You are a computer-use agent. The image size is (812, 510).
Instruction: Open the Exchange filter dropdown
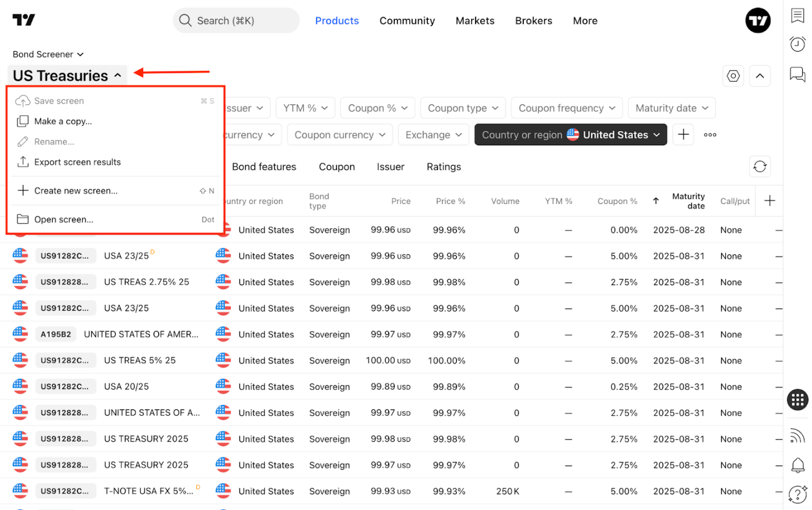tap(434, 135)
